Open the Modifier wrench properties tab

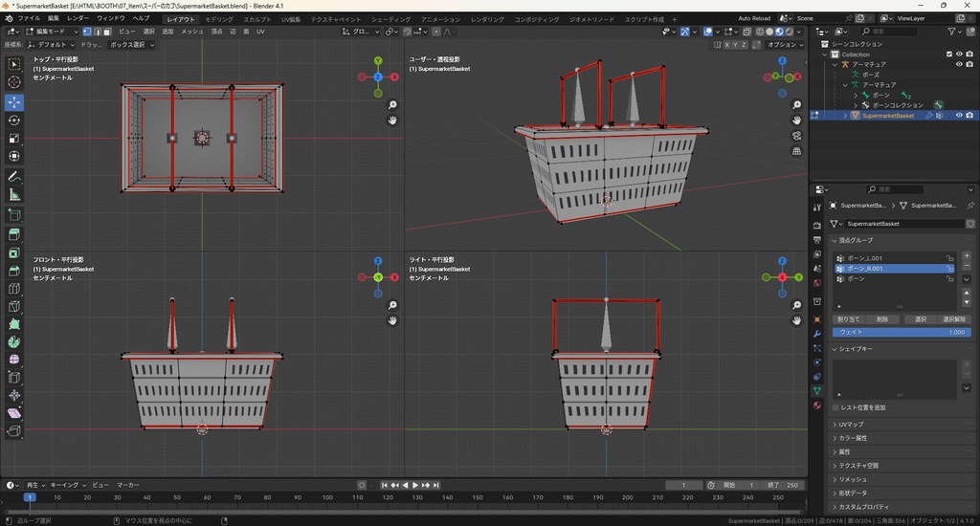816,335
